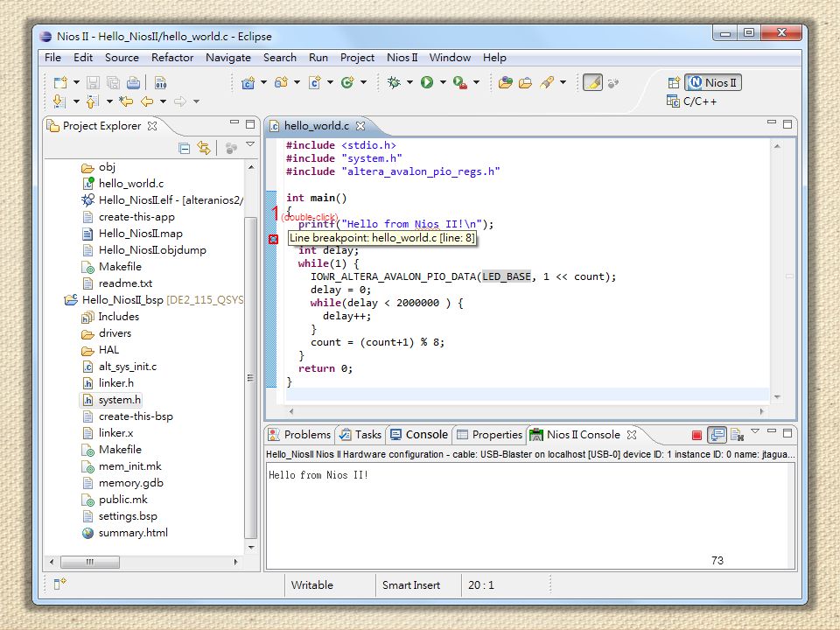Minimize the Project Explorer panel
This screenshot has height=630, width=840.
point(234,122)
